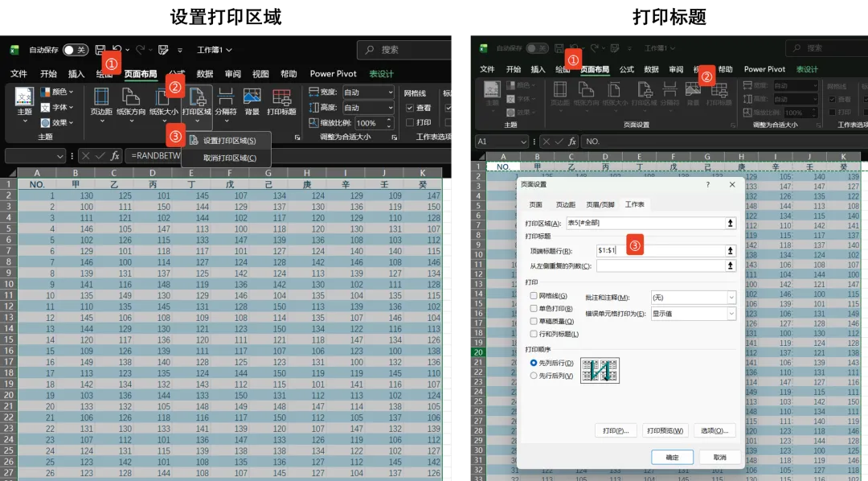Click 打印预览(W) button in dialog
The image size is (868, 481).
tap(665, 430)
